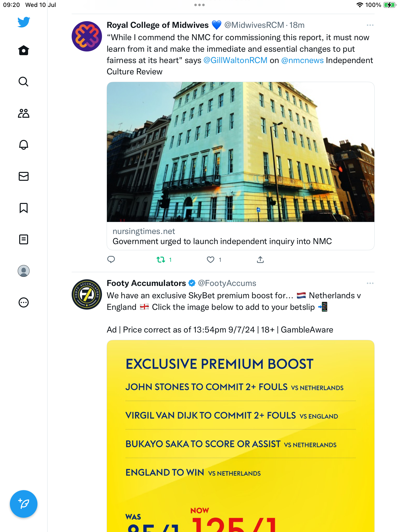Open the Notifications bell
The height and width of the screenshot is (532, 399).
[24, 145]
